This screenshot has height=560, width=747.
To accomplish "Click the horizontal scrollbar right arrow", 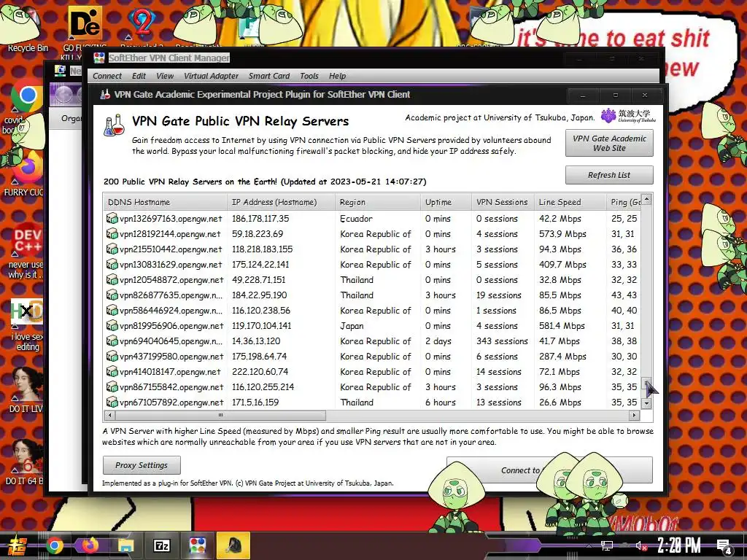I will [634, 415].
